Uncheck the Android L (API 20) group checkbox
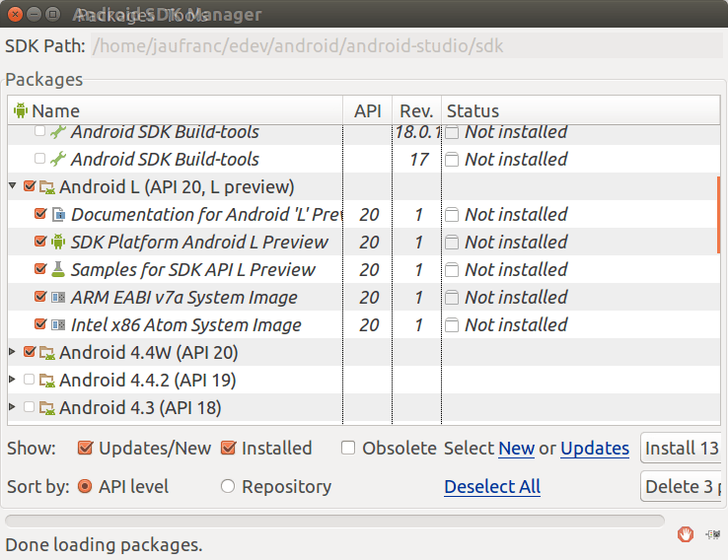The width and height of the screenshot is (728, 560). 30,186
